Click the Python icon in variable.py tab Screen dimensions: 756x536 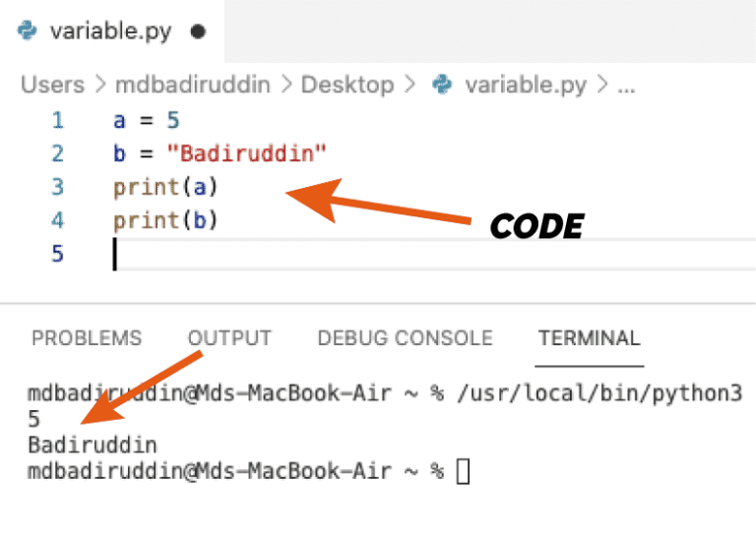27,30
